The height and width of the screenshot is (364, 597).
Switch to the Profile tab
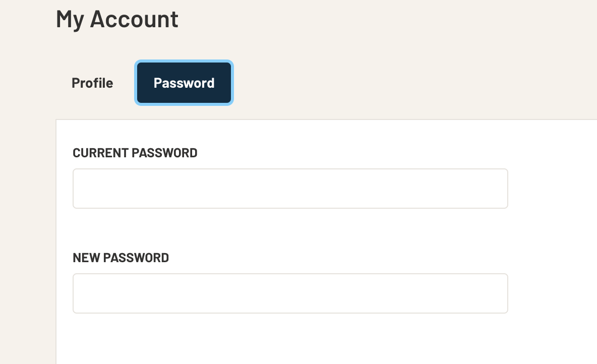(92, 83)
